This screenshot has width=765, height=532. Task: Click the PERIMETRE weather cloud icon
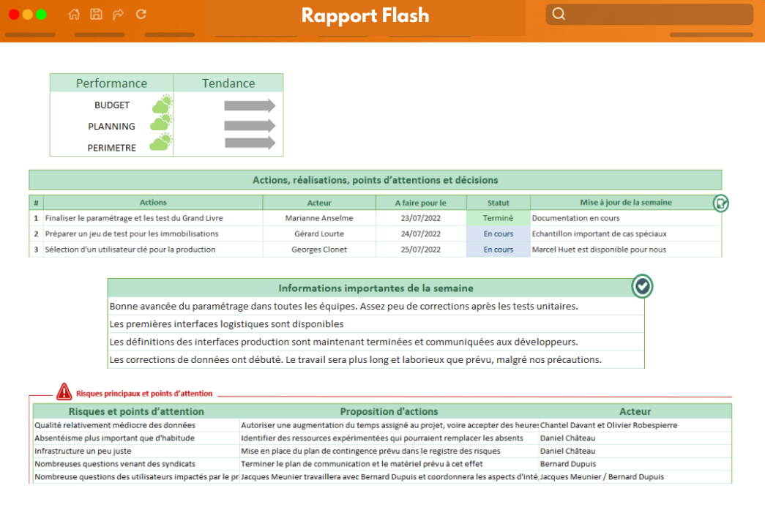point(161,143)
